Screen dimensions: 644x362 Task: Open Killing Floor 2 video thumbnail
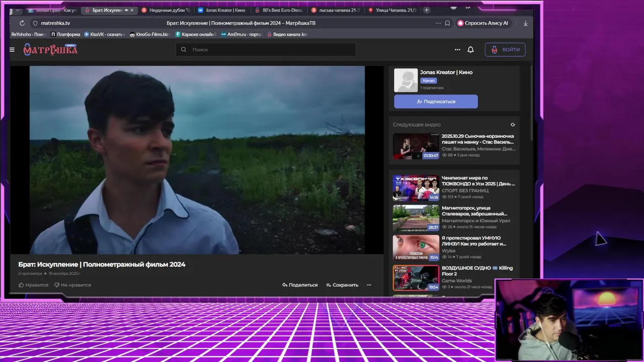[416, 278]
